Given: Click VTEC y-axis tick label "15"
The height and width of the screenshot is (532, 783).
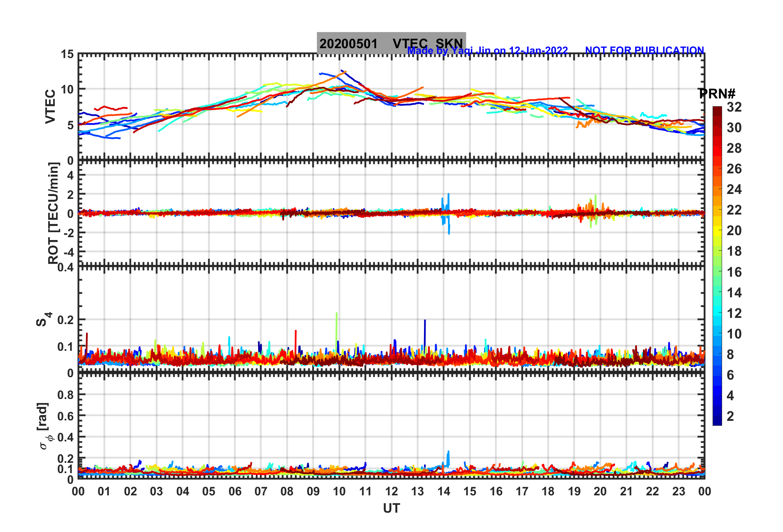Looking at the screenshot, I should [x=67, y=54].
